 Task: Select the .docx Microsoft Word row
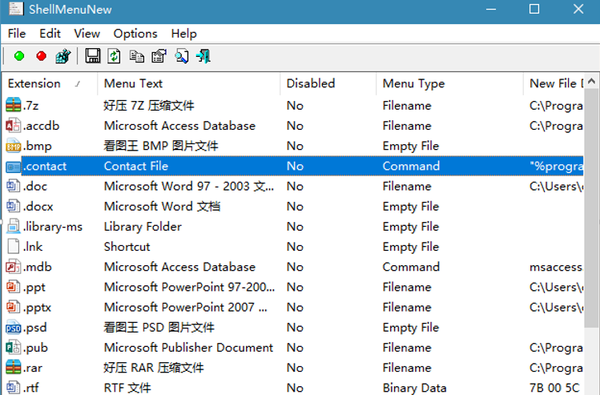point(294,207)
